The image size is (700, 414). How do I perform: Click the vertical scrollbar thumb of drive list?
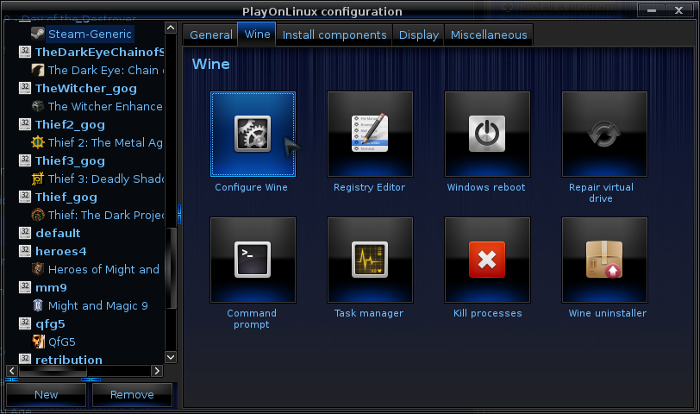point(171,268)
